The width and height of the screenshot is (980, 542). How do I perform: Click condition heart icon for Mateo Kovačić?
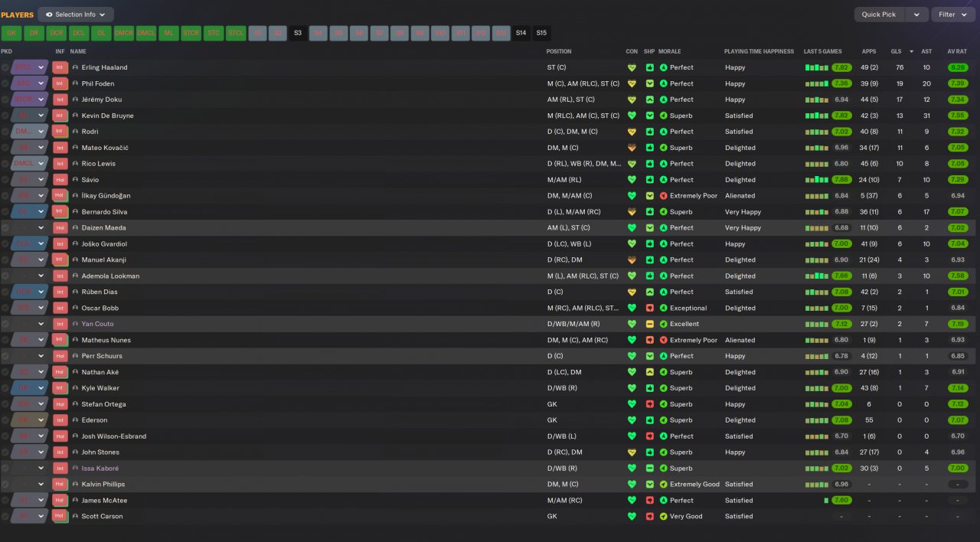click(632, 148)
